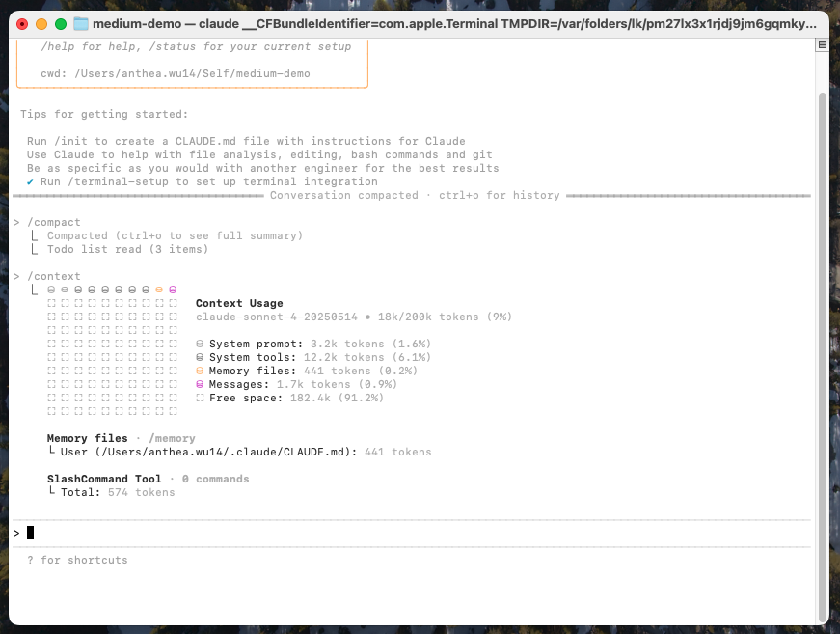
Task: Click the System tools legend icon
Action: [x=200, y=357]
